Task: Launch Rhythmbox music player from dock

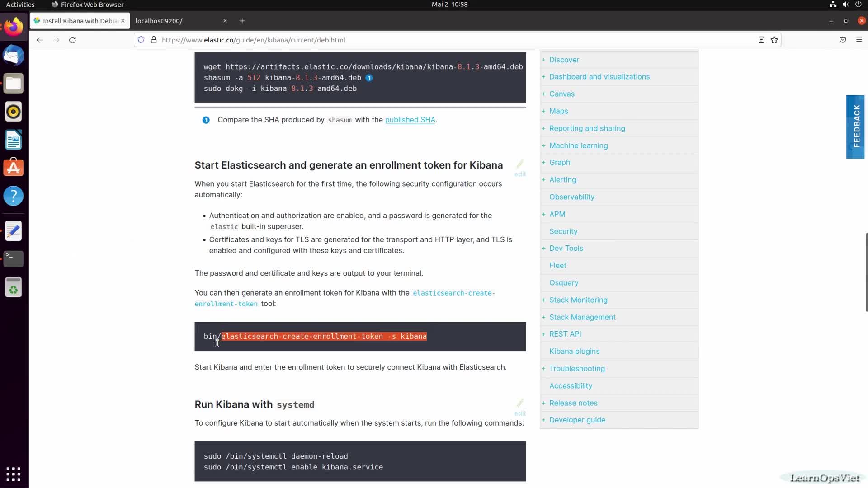Action: click(14, 112)
